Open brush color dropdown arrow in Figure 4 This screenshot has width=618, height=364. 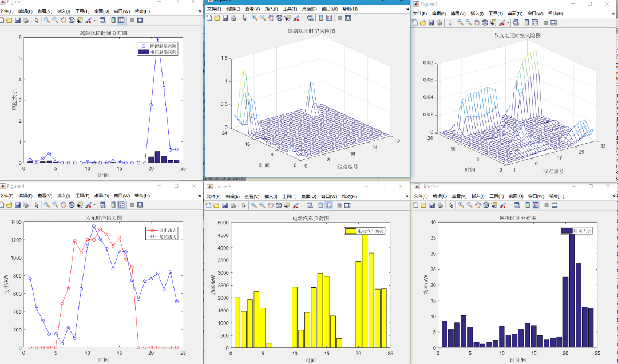click(x=94, y=205)
